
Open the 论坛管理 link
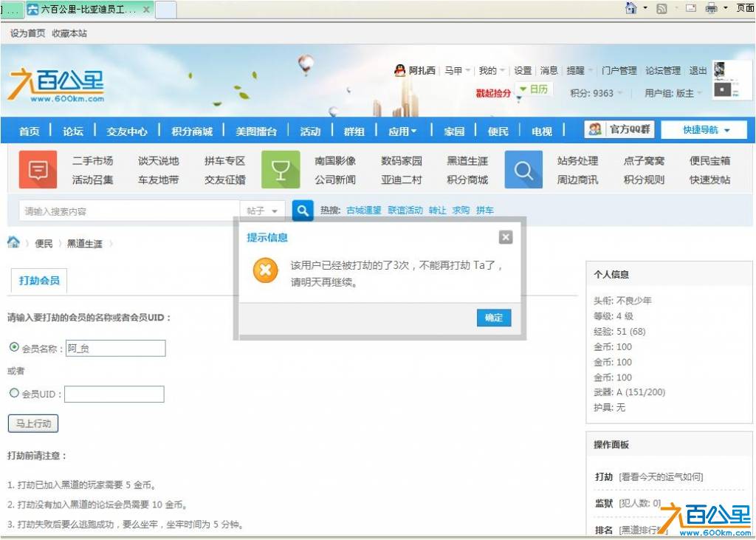tap(663, 70)
